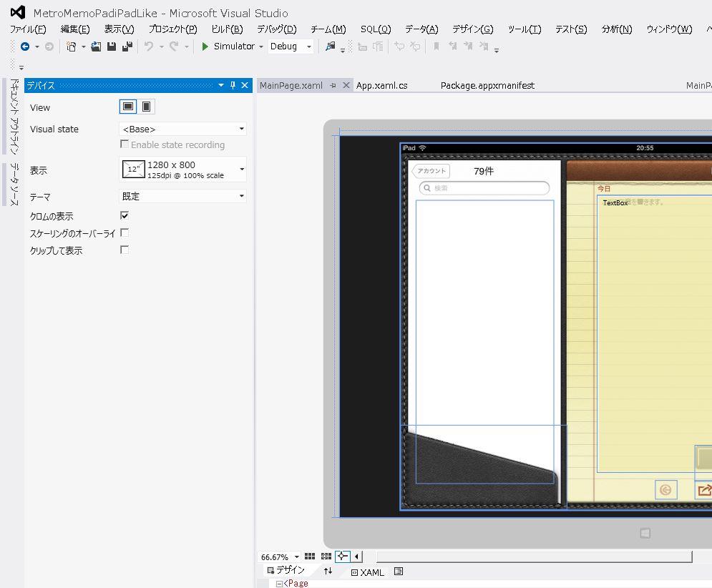Open the ドキュメント アウトライン side tab
Screen dimensions: 712x588
(14, 117)
